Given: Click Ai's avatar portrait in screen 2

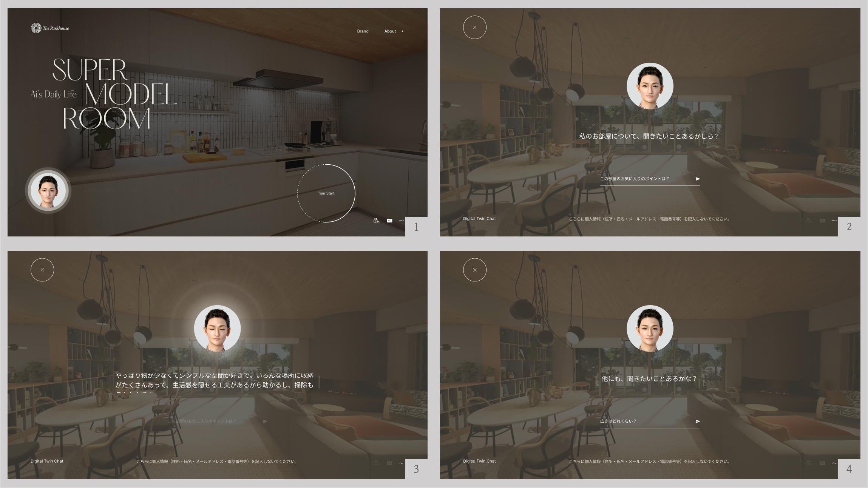Looking at the screenshot, I should (650, 86).
